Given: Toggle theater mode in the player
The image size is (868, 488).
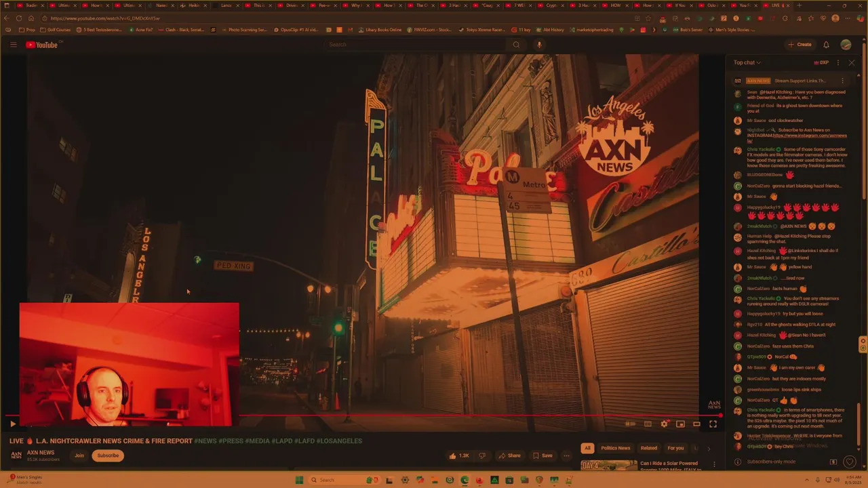Looking at the screenshot, I should pos(696,424).
